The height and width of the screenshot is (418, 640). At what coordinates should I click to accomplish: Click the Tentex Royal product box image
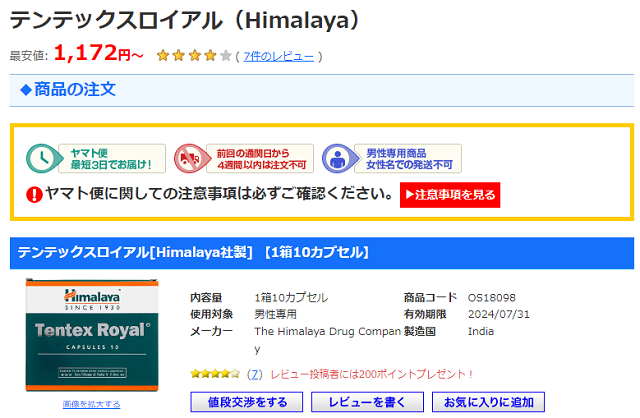click(x=92, y=335)
